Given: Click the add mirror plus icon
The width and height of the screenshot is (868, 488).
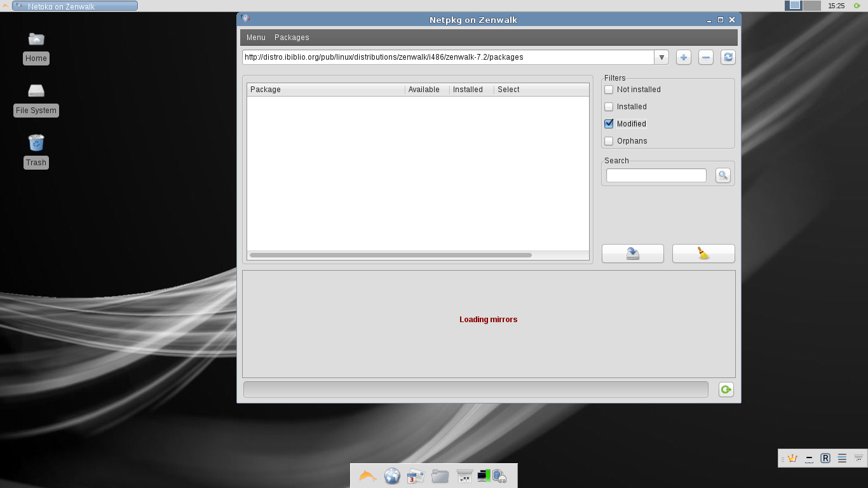Looking at the screenshot, I should click(x=683, y=57).
